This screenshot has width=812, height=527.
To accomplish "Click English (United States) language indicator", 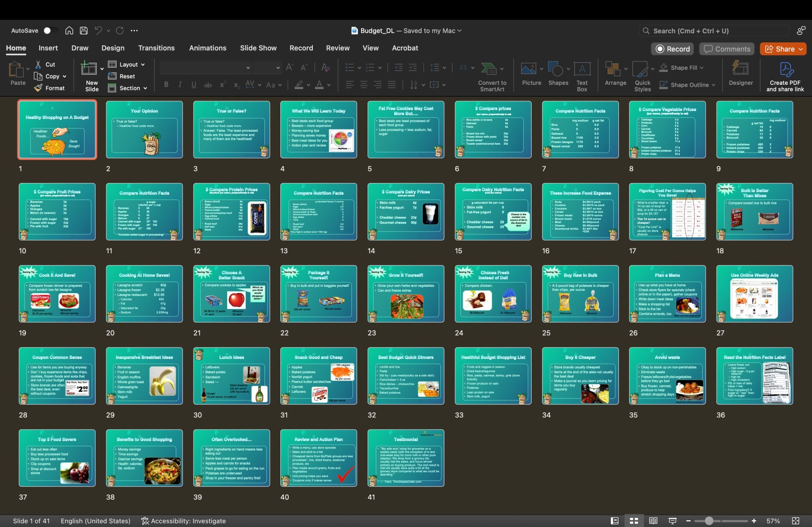I will (96, 521).
